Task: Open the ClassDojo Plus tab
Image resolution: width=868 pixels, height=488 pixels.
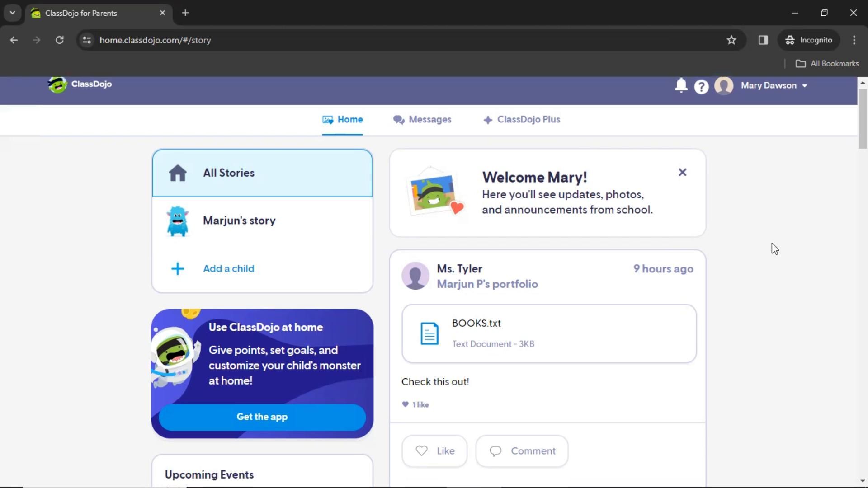Action: [x=521, y=120]
